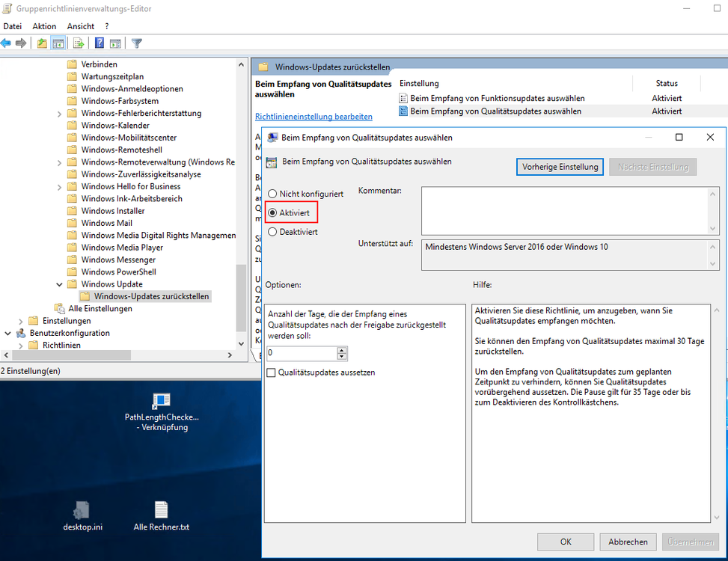Open help via the blue question mark icon

coord(99,43)
